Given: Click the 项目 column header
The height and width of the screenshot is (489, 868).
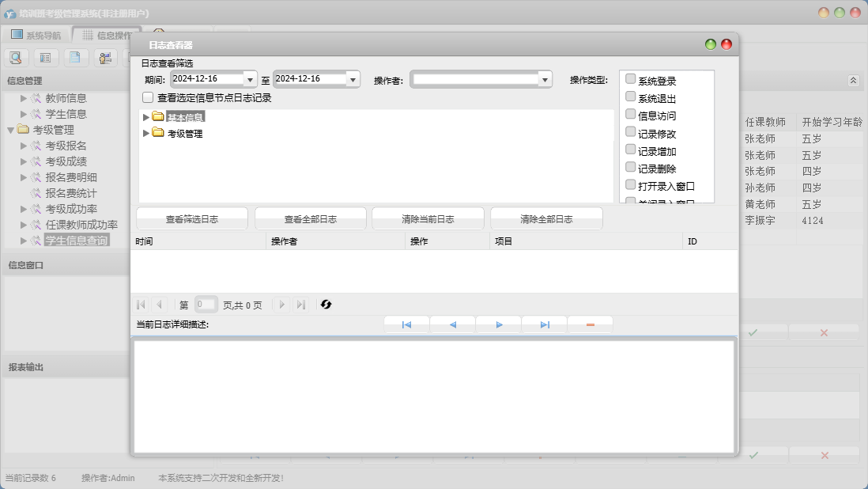Looking at the screenshot, I should (x=586, y=241).
